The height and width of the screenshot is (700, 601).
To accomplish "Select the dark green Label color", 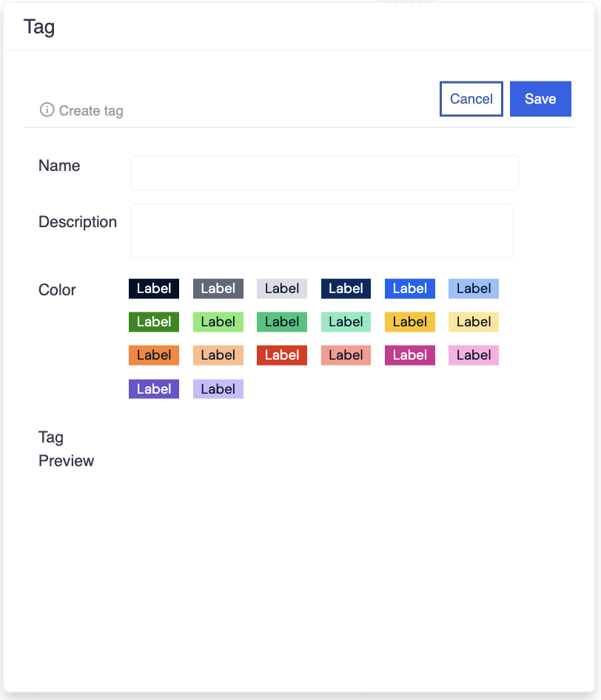I will click(154, 322).
